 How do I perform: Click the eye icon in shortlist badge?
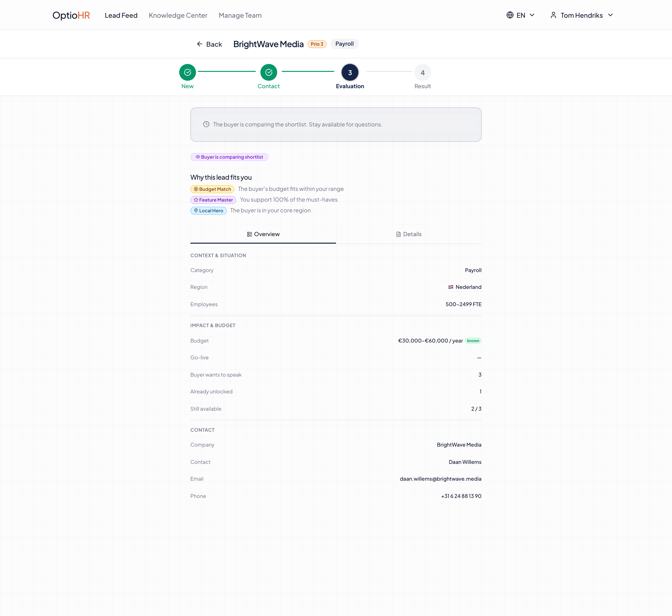click(198, 157)
